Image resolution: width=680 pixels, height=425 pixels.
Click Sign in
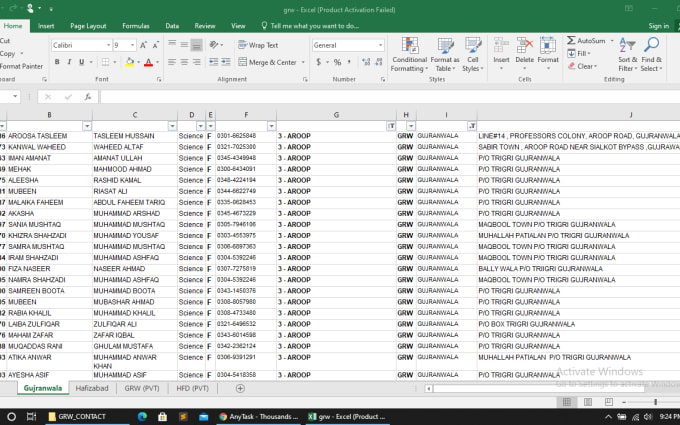[658, 26]
